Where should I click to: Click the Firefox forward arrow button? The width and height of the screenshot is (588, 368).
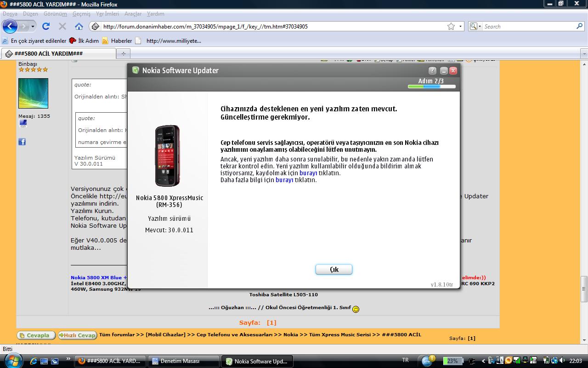coord(23,26)
